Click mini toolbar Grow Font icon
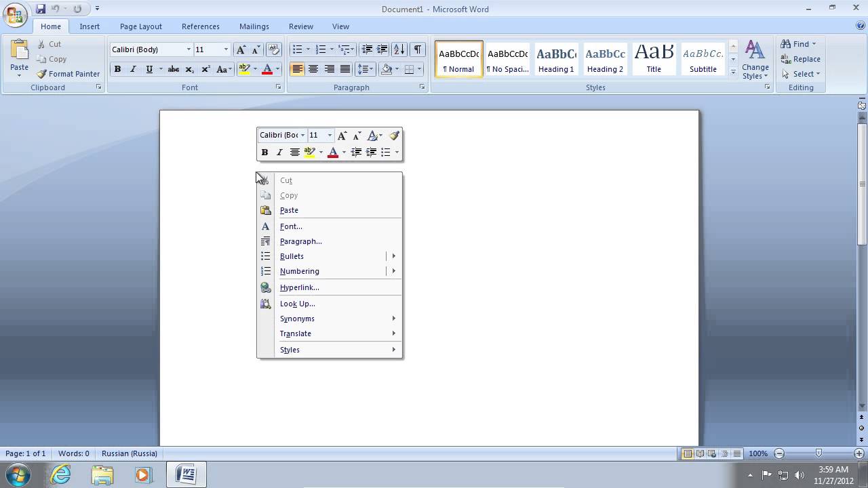 (x=342, y=136)
